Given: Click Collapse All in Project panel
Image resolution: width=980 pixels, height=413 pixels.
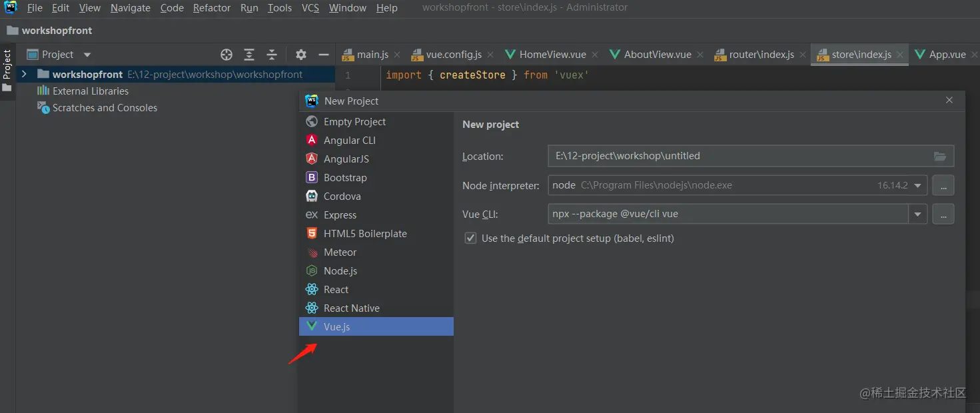Looking at the screenshot, I should [272, 55].
